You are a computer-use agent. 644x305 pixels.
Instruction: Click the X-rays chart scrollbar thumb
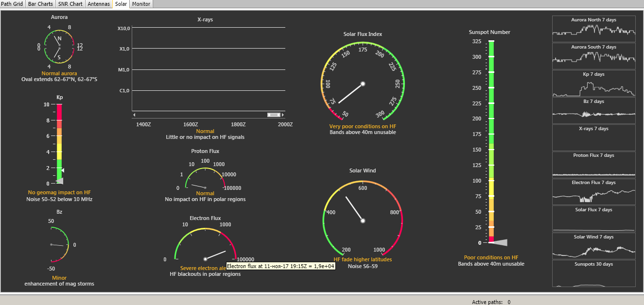[274, 115]
